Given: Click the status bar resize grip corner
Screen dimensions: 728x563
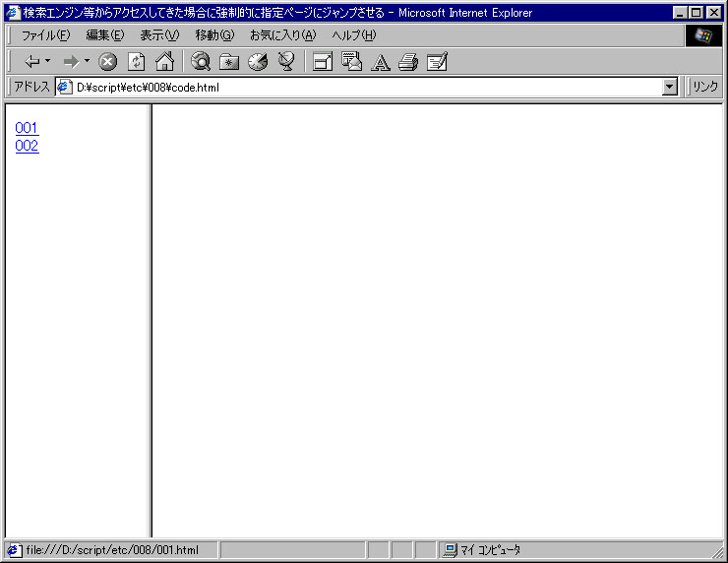Looking at the screenshot, I should click(717, 551).
